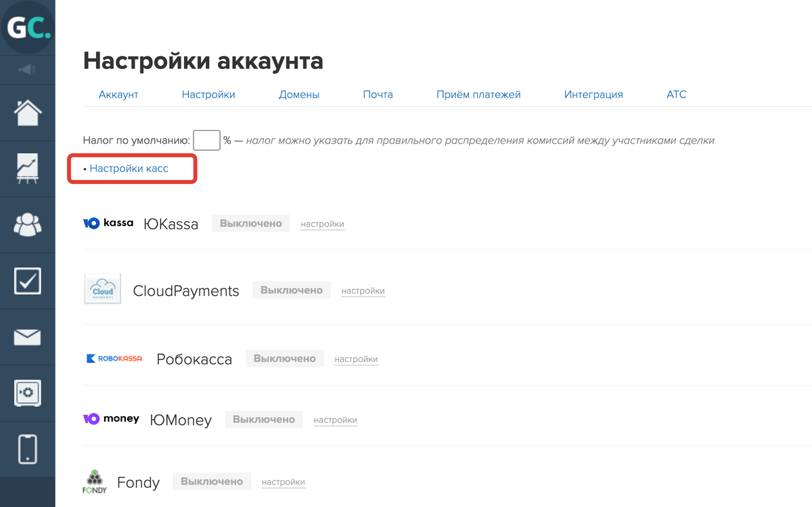Go to home icon in sidebar
812x507 pixels.
tap(28, 112)
